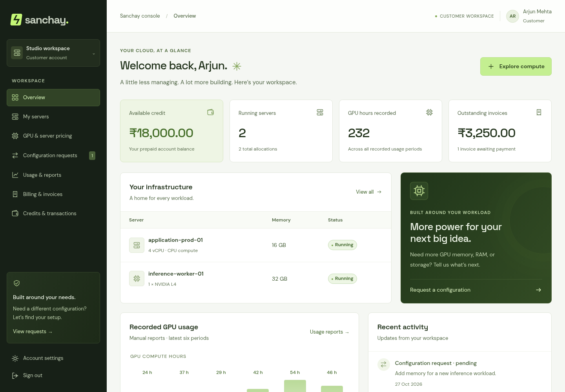Click the inference-worker-01 GPU icon

tap(137, 279)
